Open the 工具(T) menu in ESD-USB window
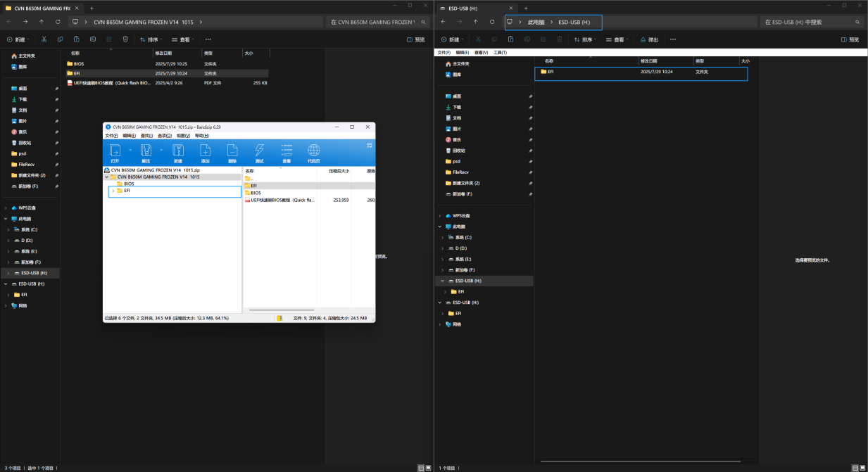 click(500, 53)
